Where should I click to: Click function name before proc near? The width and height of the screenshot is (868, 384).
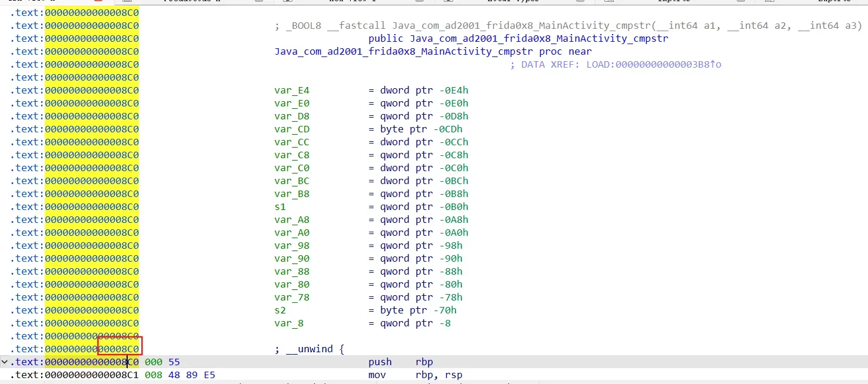(x=404, y=52)
